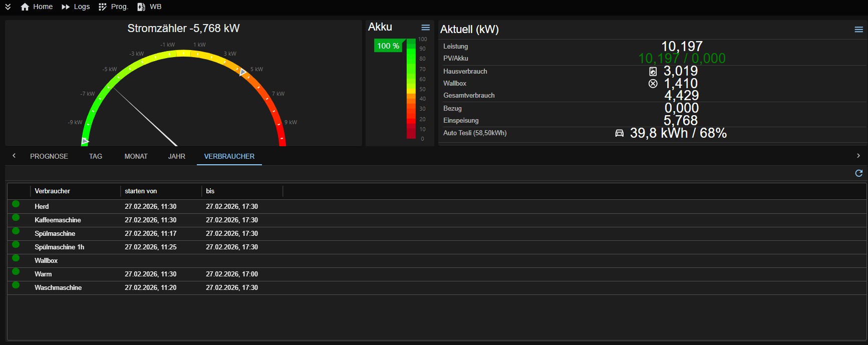Click the Akku battery level color bar

[x=411, y=89]
